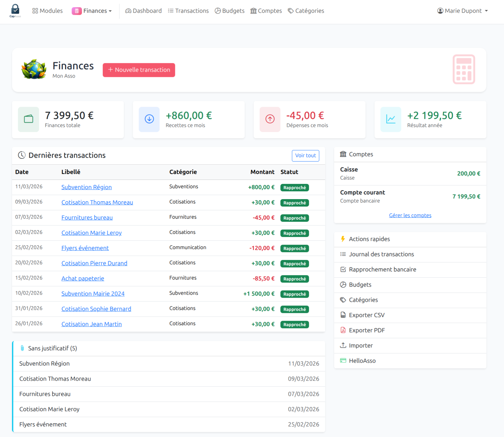Screen dimensions: 504x437
Task: Click the HelloAsso card icon
Action: (343, 360)
